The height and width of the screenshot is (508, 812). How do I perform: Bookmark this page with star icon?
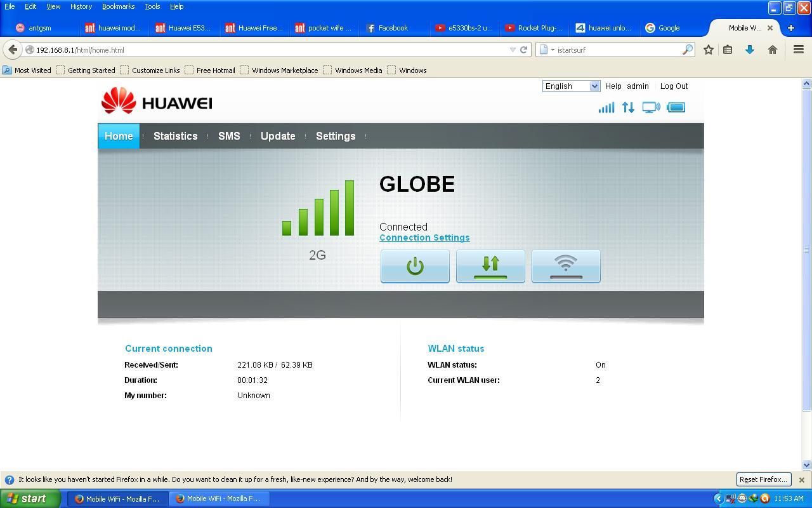point(709,50)
